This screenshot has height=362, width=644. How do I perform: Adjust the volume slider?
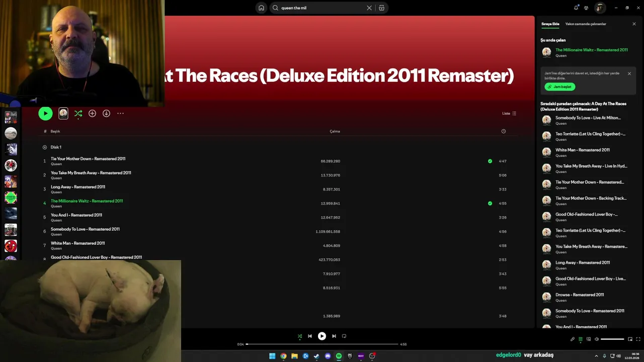coord(612,339)
